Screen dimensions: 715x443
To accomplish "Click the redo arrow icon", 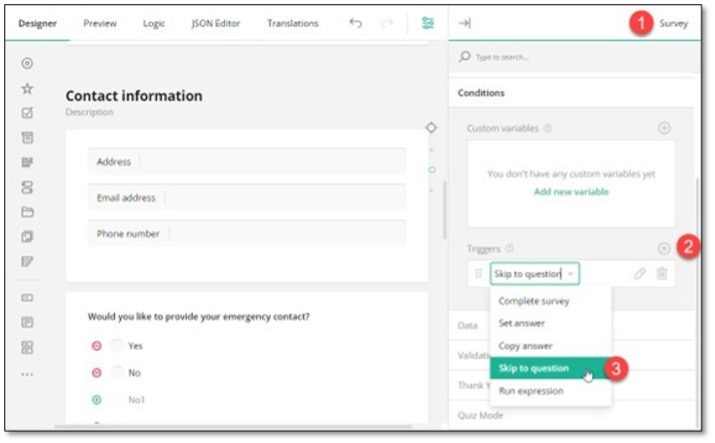I will [x=387, y=23].
